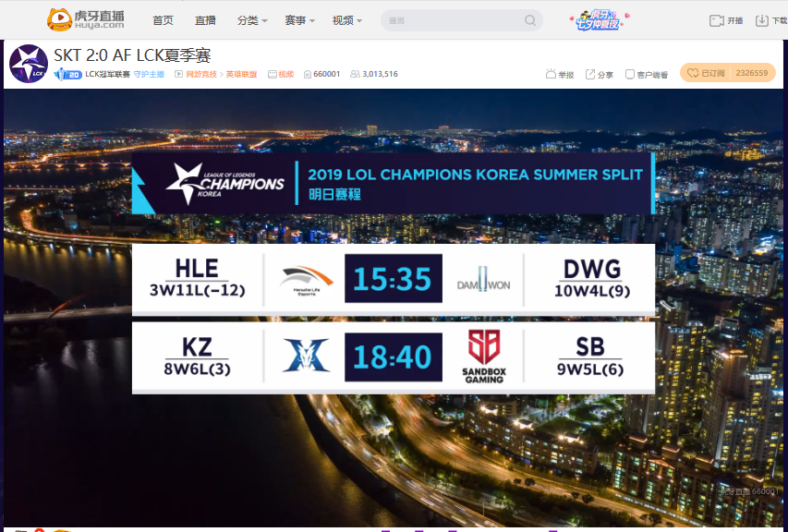This screenshot has height=532, width=788.
Task: Expand the 赛事 events dropdown
Action: tap(299, 20)
